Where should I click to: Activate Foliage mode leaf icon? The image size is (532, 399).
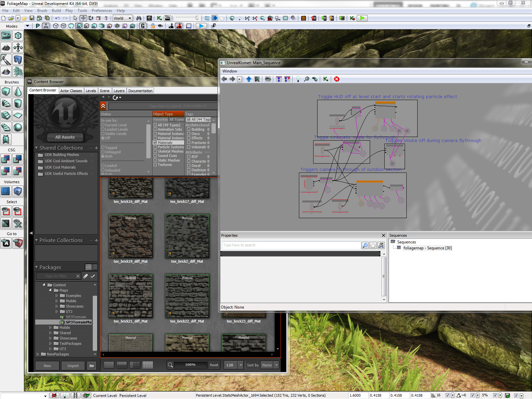[18, 71]
